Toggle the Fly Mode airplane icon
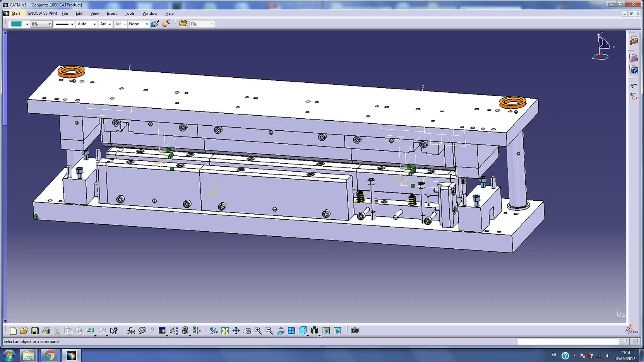 [x=214, y=331]
